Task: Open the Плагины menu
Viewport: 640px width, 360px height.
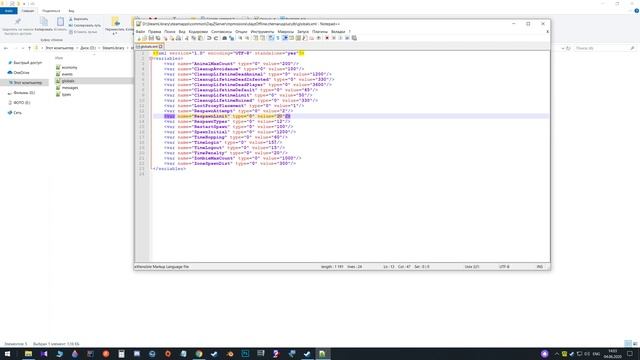Action: coord(320,31)
